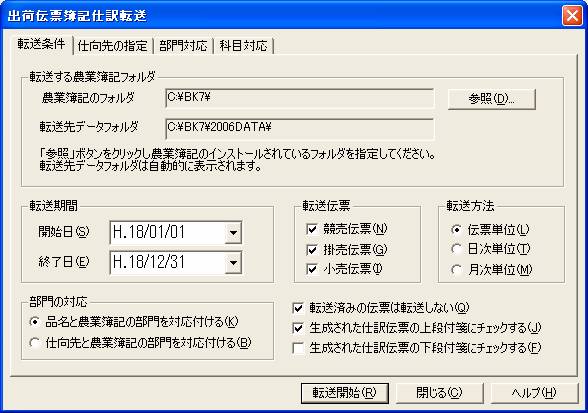The height and width of the screenshot is (413, 588).
Task: Expand the 終了日 date dropdown
Action: pyautogui.click(x=233, y=263)
